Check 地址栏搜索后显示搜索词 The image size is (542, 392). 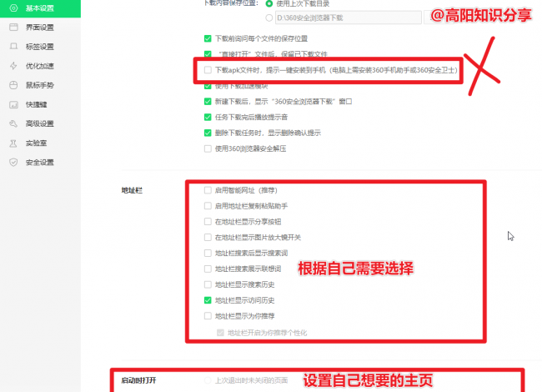208,253
